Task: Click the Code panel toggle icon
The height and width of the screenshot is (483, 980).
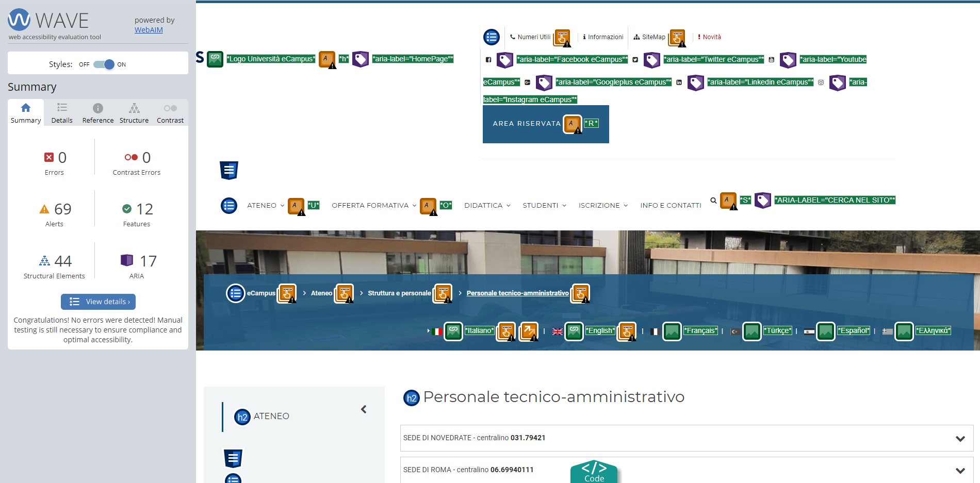Action: (x=594, y=471)
